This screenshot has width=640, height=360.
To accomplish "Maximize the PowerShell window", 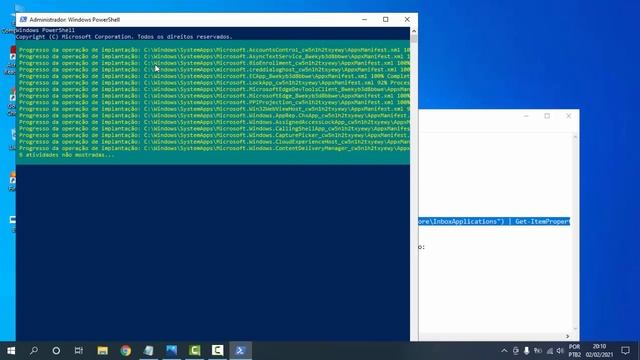I will (x=386, y=20).
